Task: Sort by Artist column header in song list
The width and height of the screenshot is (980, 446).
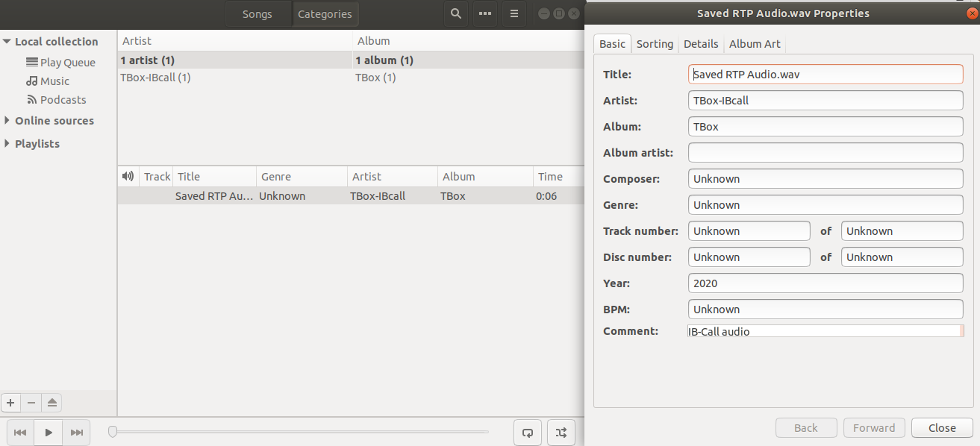Action: click(393, 177)
